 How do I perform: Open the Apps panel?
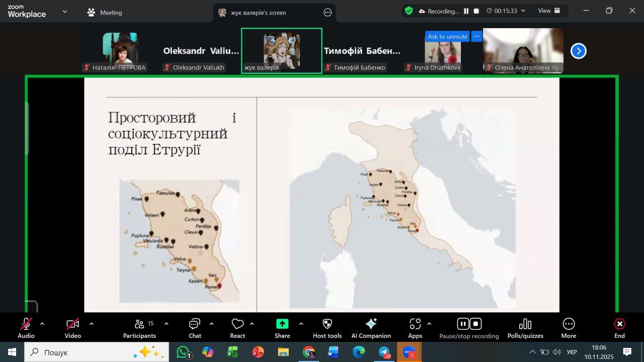(x=415, y=324)
